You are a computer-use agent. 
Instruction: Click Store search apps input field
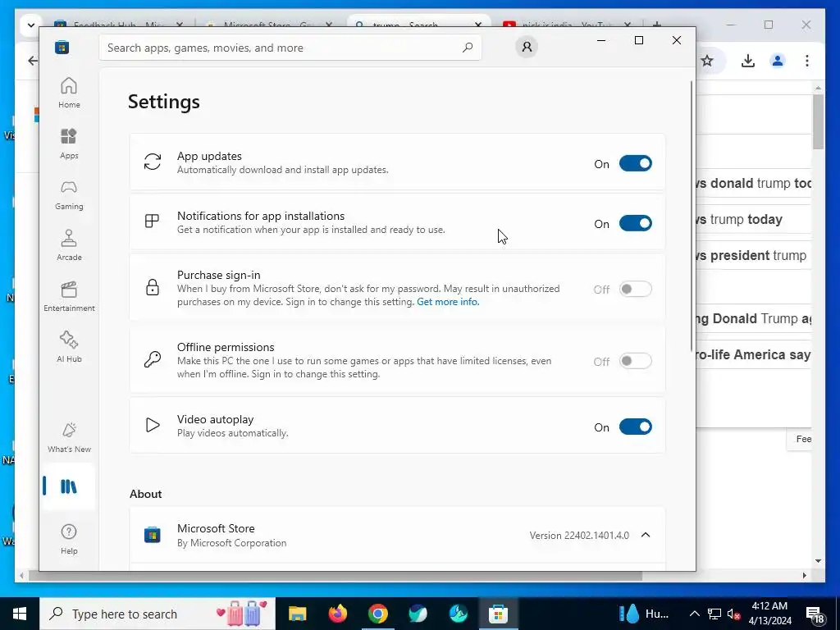290,47
